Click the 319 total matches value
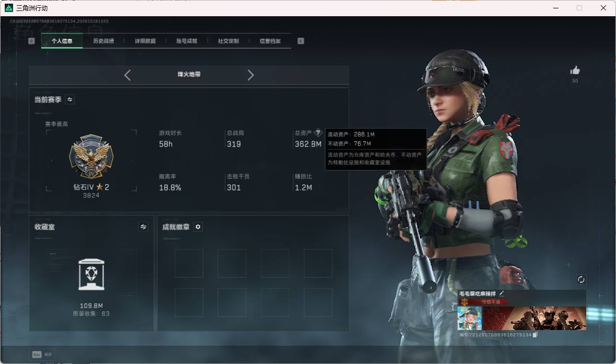The width and height of the screenshot is (616, 364). [x=234, y=144]
